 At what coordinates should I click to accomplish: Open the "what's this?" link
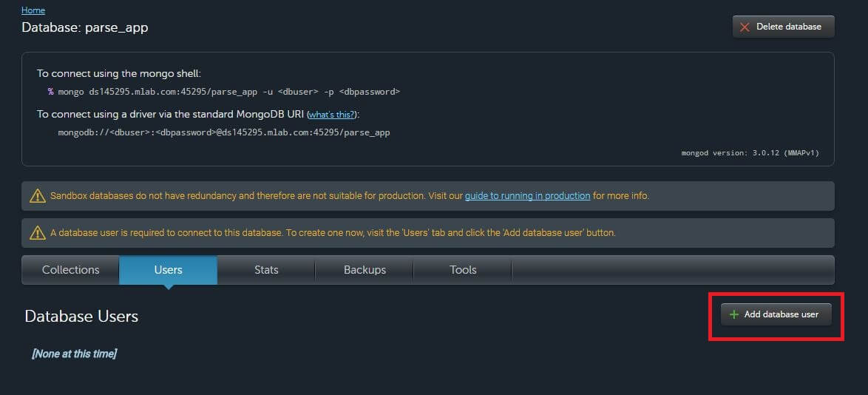(331, 114)
